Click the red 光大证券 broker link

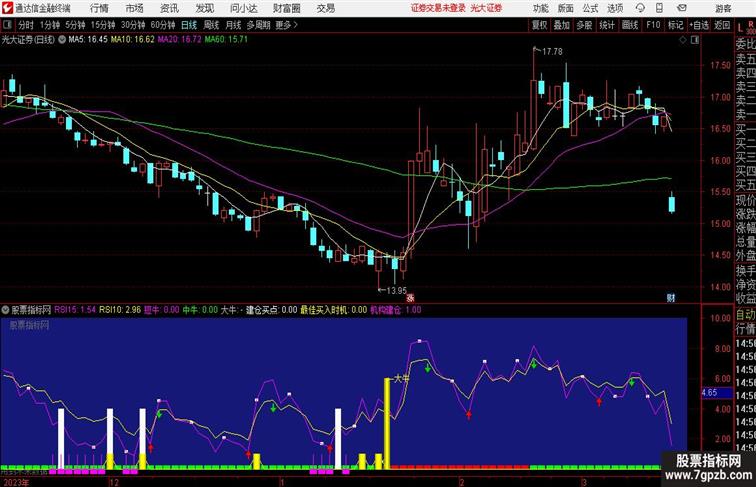click(486, 8)
